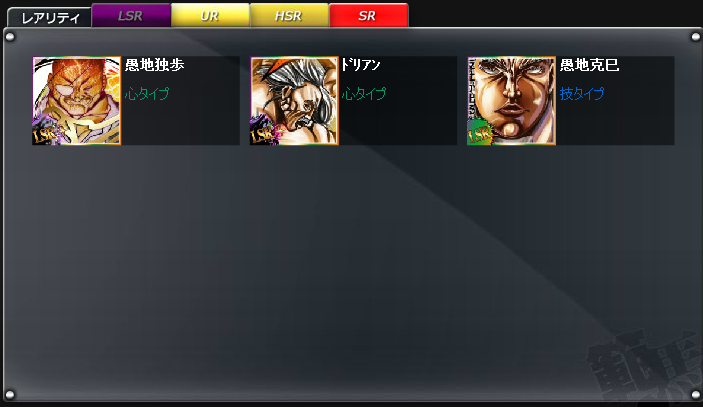Click the LSR badge on 愚地独歩 card

(45, 134)
